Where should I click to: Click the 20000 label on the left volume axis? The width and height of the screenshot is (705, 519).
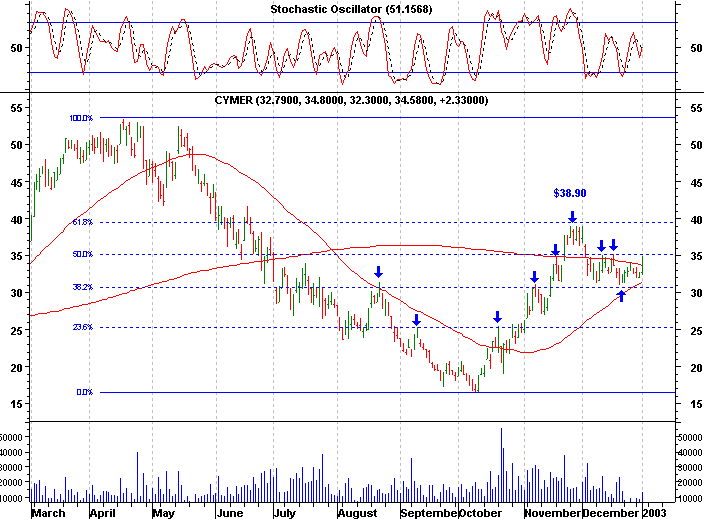11,482
